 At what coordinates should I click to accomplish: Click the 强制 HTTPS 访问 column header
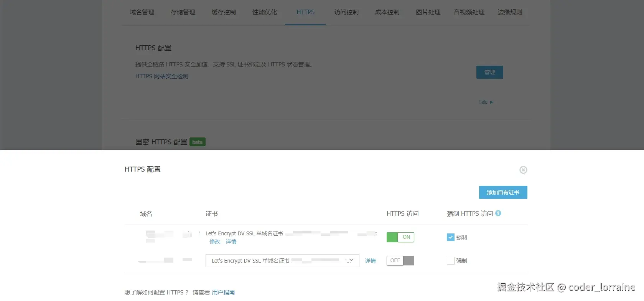469,214
